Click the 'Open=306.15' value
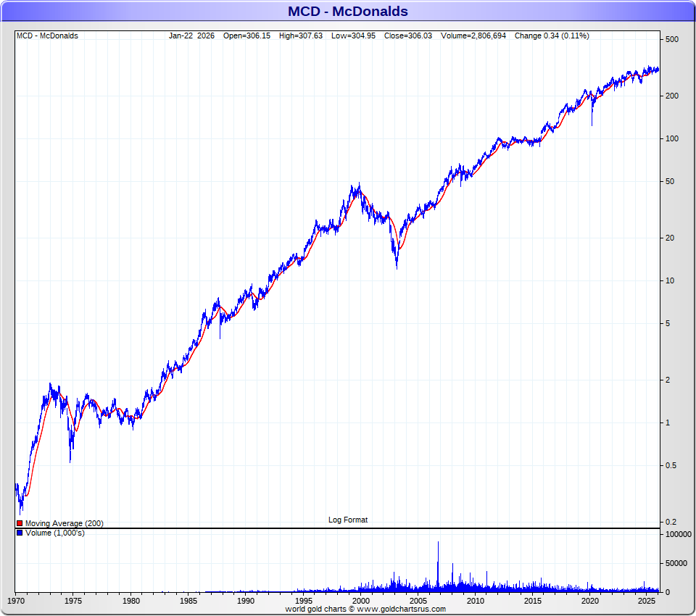 click(x=246, y=36)
